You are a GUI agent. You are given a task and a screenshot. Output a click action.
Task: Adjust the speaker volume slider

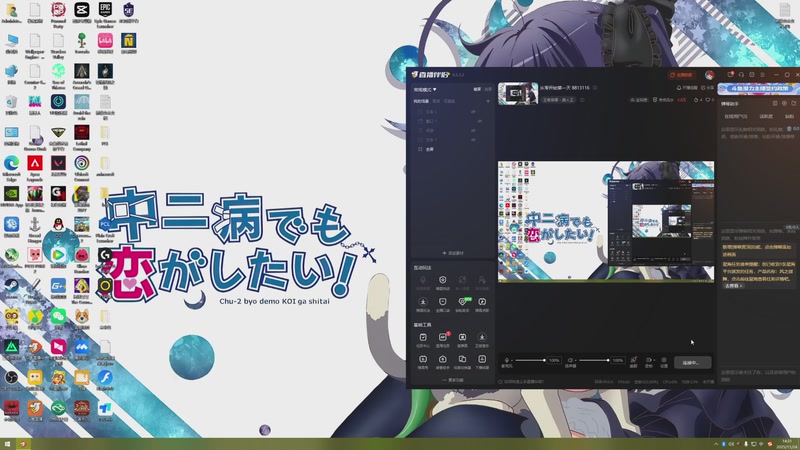(594, 360)
